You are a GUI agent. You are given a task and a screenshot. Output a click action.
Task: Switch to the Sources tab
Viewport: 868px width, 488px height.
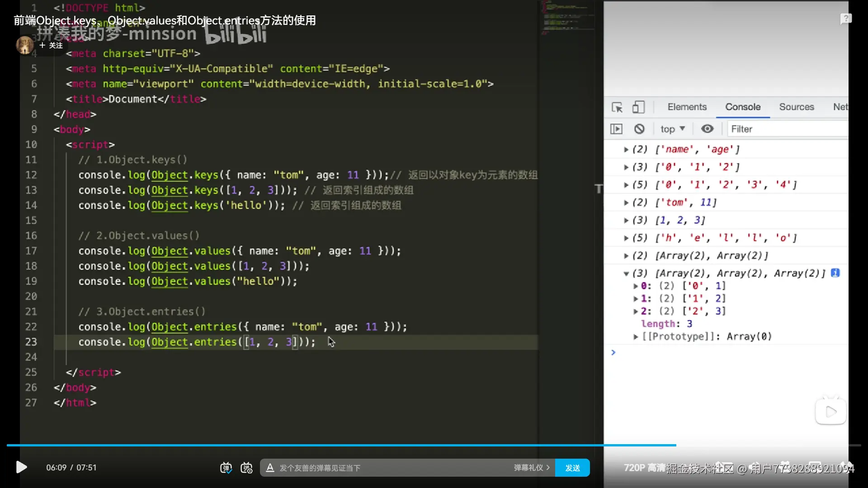pos(796,107)
